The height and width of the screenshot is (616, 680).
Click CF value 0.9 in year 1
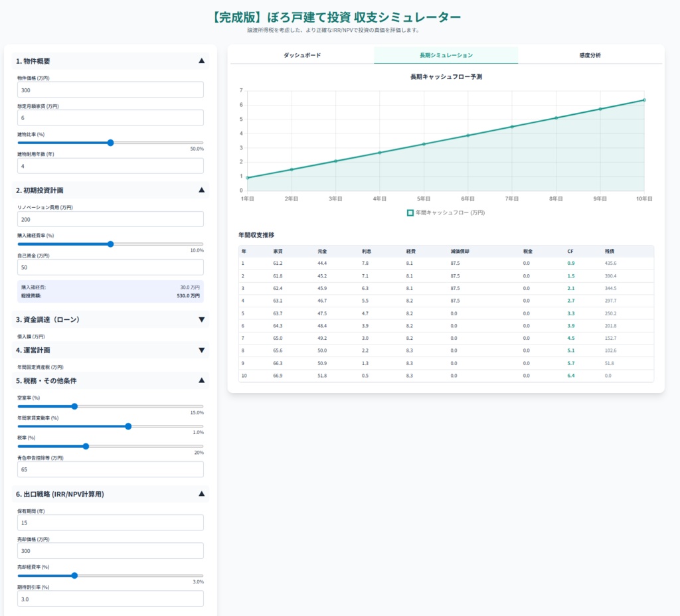[570, 263]
